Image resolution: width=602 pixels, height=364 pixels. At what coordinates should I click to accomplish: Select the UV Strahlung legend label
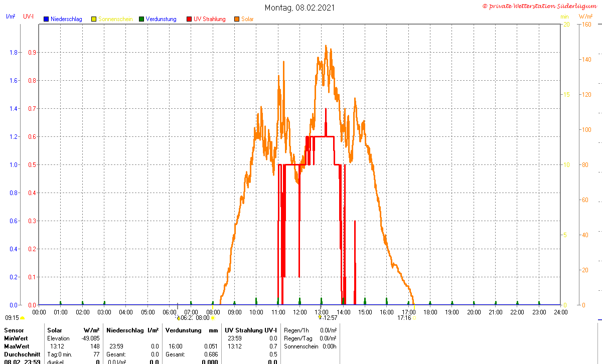click(209, 19)
